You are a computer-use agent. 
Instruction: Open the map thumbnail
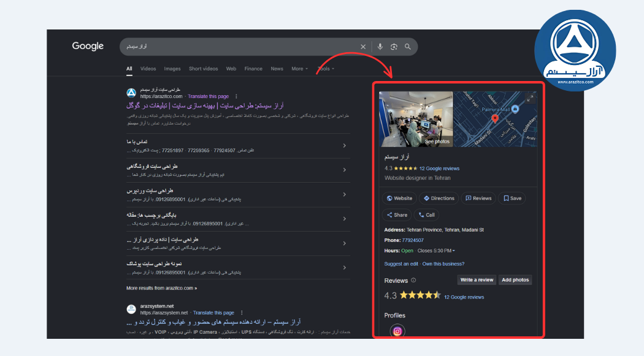tap(496, 119)
